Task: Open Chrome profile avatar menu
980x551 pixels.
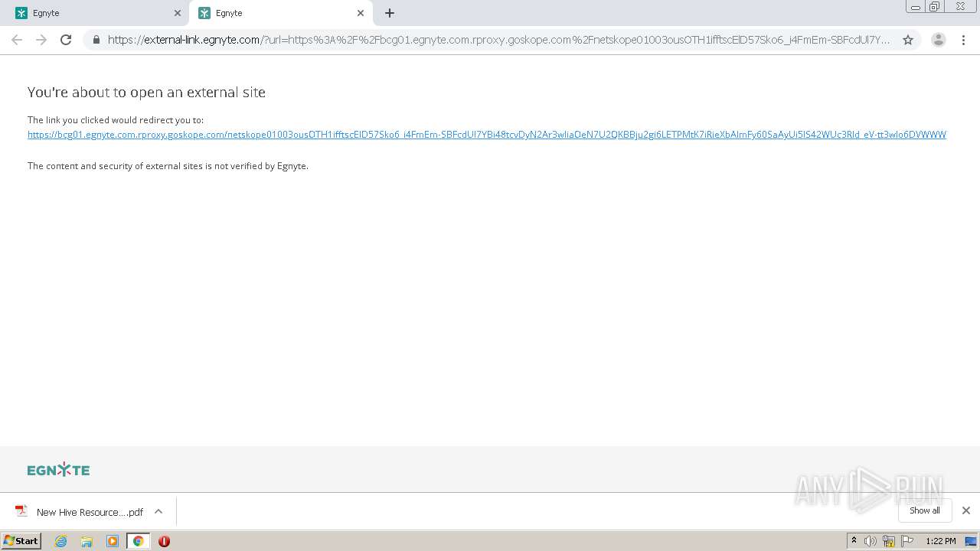Action: click(x=939, y=40)
